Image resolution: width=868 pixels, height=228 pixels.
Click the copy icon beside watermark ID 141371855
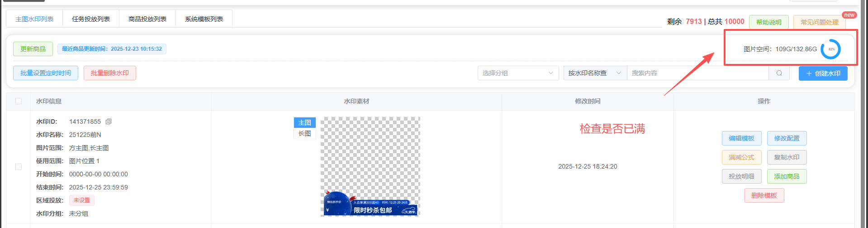click(109, 121)
